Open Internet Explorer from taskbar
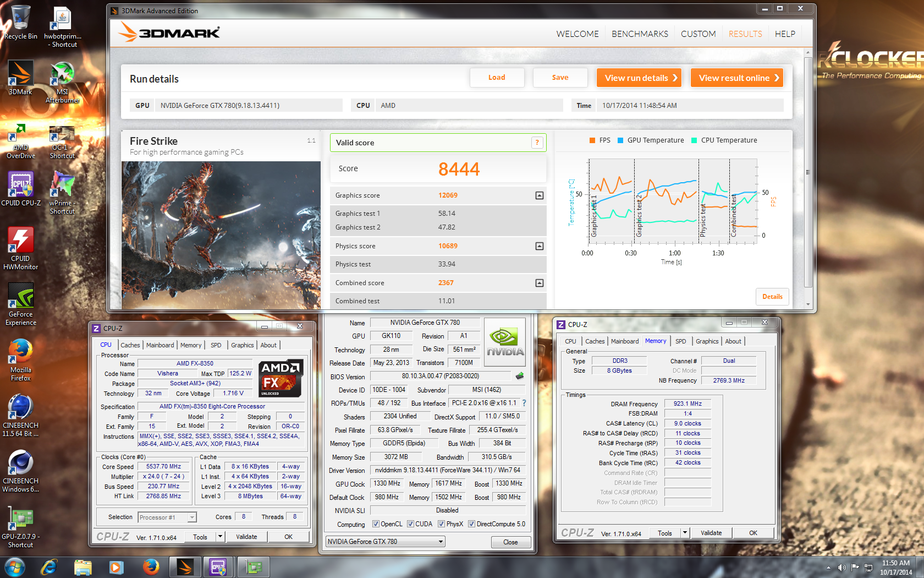The image size is (924, 578). 50,567
